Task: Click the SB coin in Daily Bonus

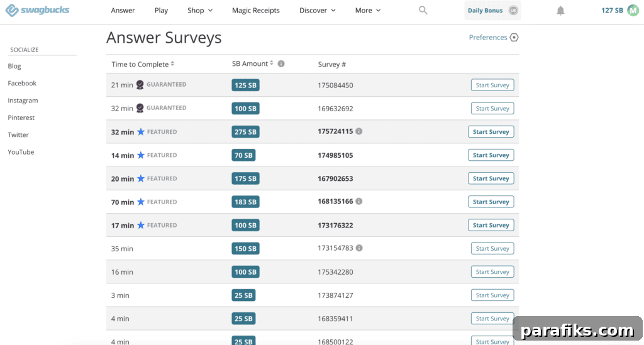Action: [x=513, y=10]
